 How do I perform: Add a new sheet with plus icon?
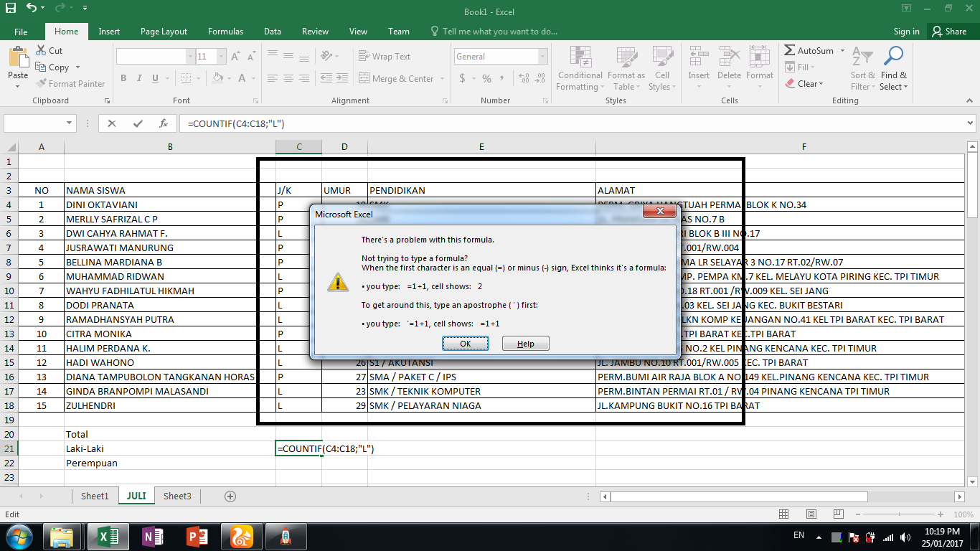[x=230, y=496]
